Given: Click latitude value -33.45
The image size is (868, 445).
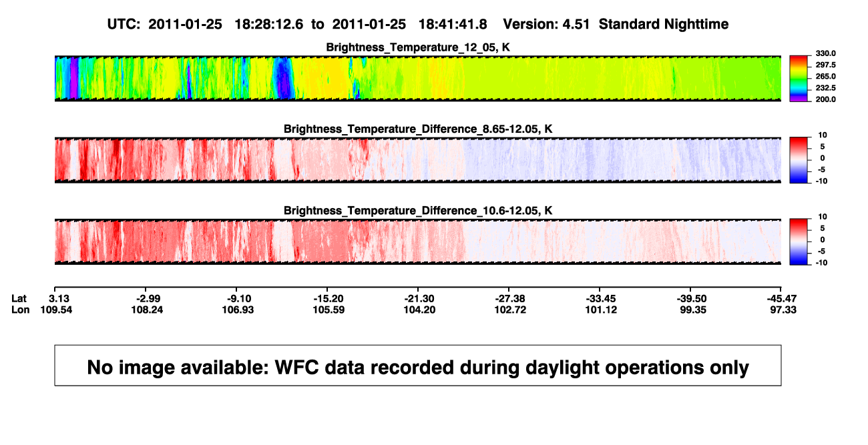Looking at the screenshot, I should tap(600, 298).
